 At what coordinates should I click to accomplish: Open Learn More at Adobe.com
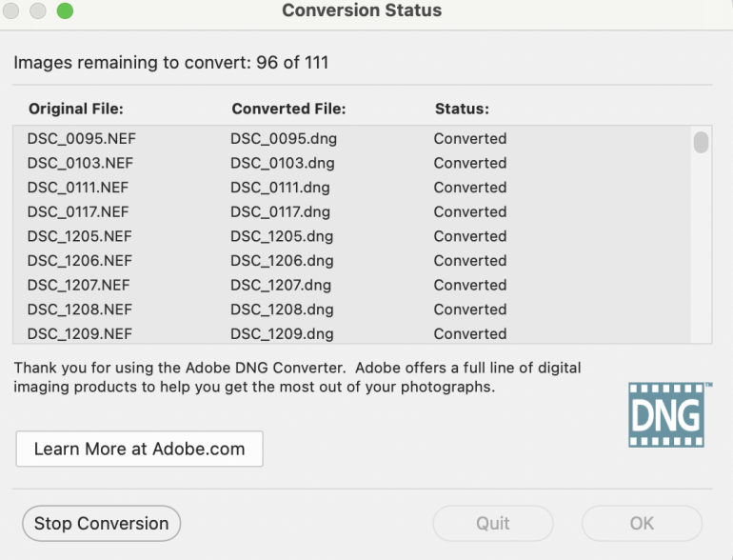coord(139,449)
